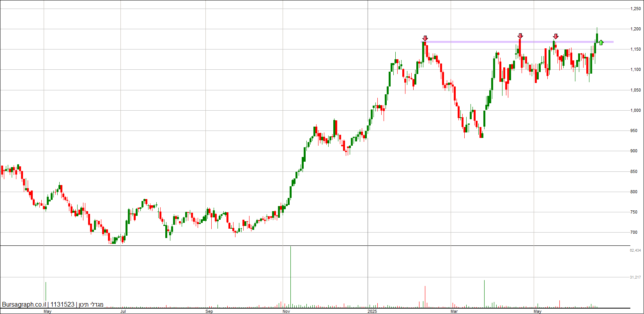Image resolution: width=644 pixels, height=314 pixels.
Task: Click the green breakout up-arrow marker
Action: 601,42
